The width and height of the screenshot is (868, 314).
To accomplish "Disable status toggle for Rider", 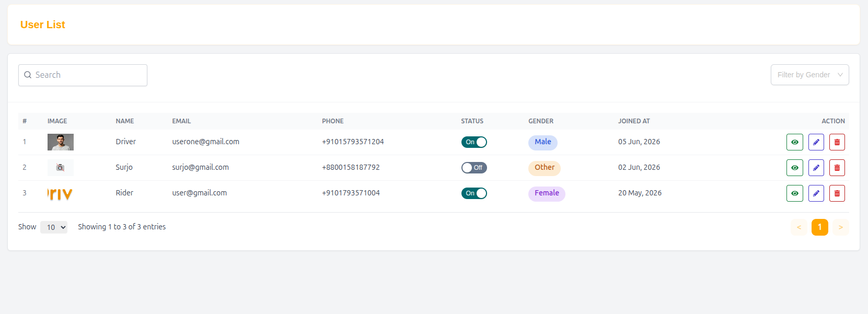I will (x=474, y=193).
